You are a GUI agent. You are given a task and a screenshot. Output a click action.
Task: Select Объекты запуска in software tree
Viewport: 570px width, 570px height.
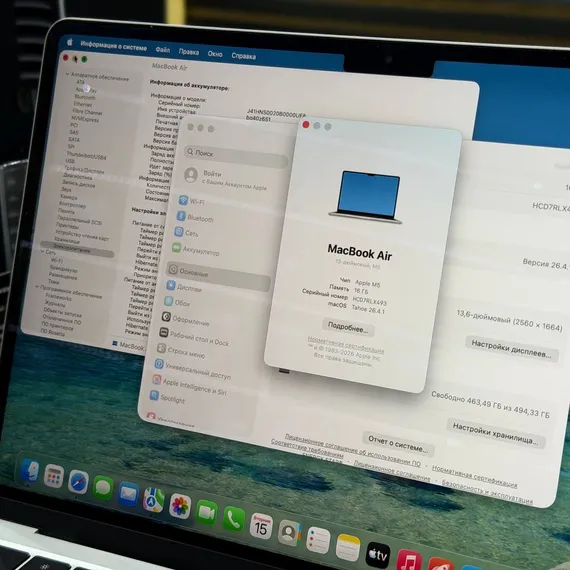[x=63, y=312]
